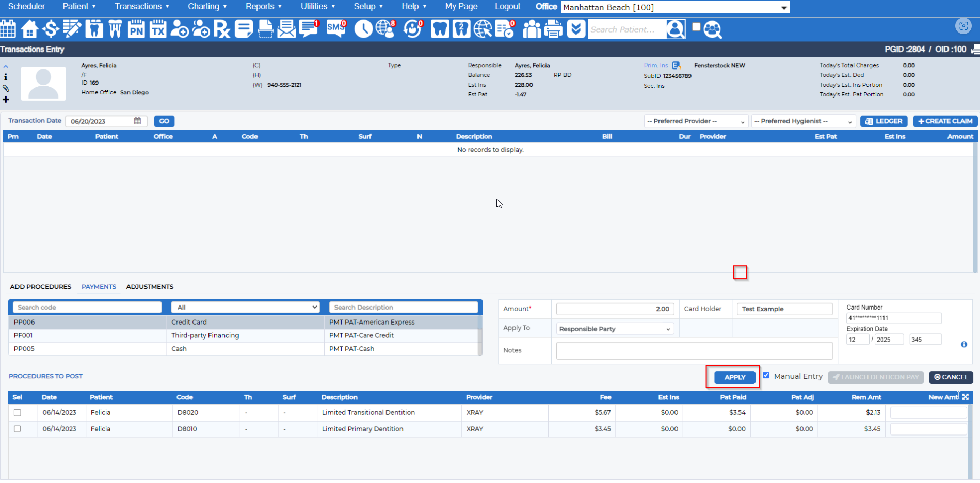The width and height of the screenshot is (980, 483).
Task: Switch to the ADJUSTMENTS tab
Action: pyautogui.click(x=150, y=287)
